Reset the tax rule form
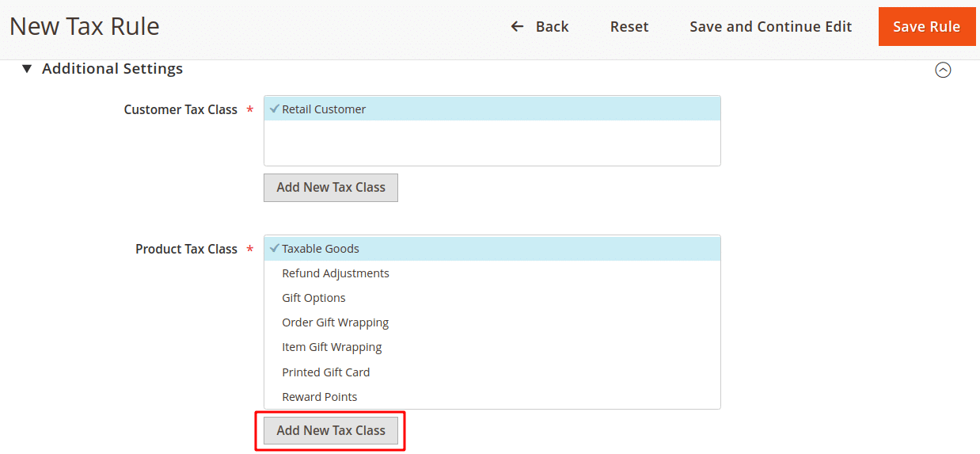 coord(629,27)
